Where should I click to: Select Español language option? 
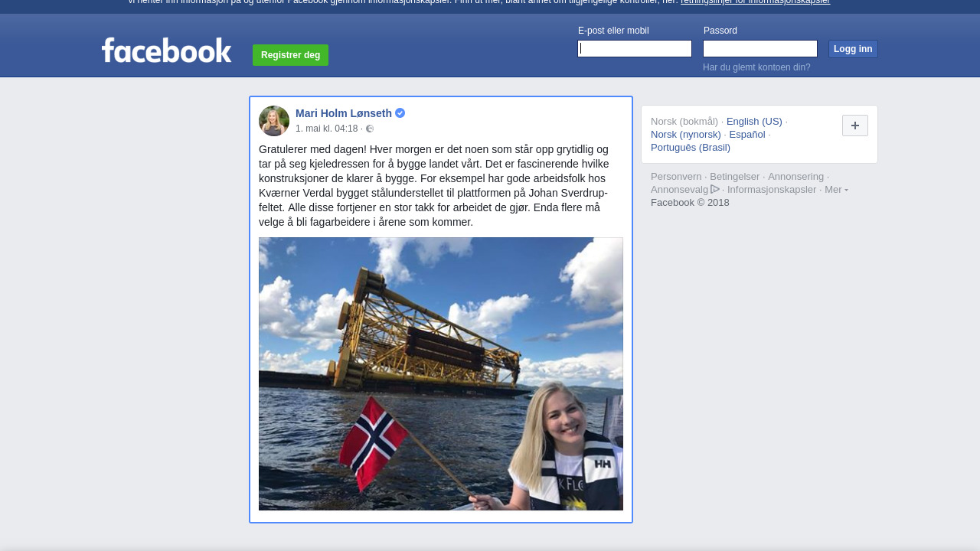(x=747, y=135)
